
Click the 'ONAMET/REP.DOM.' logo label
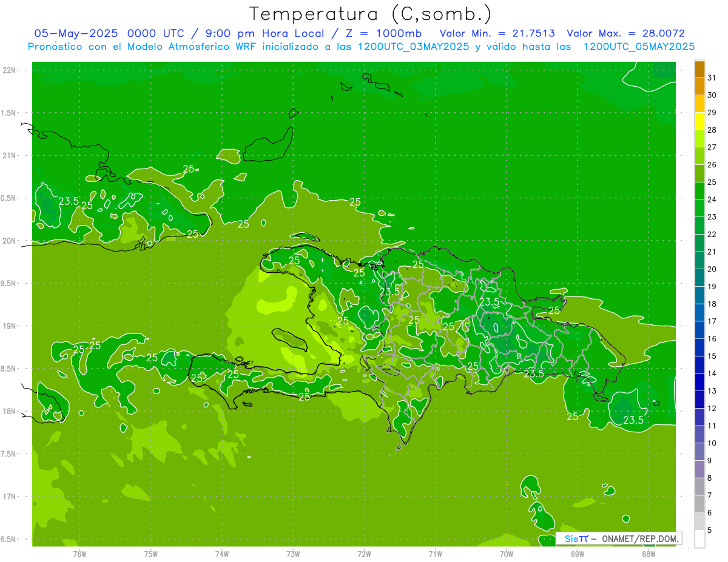pos(639,538)
